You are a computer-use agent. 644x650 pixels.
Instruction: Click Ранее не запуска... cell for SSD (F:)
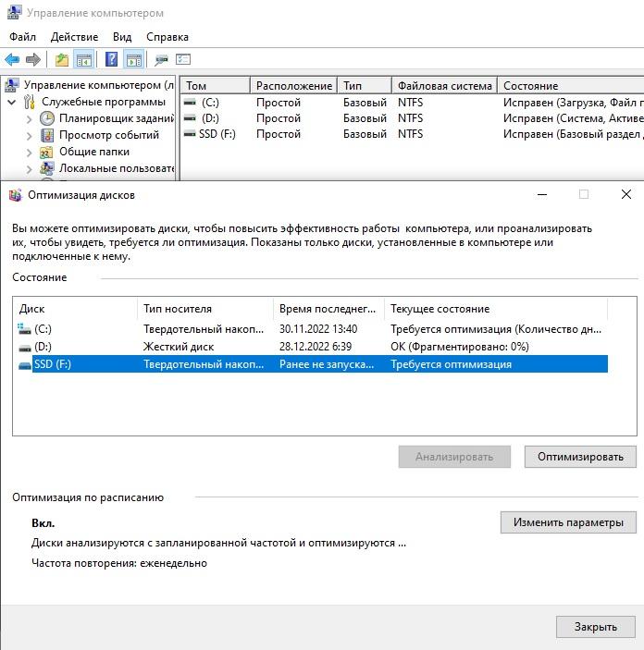(x=326, y=364)
